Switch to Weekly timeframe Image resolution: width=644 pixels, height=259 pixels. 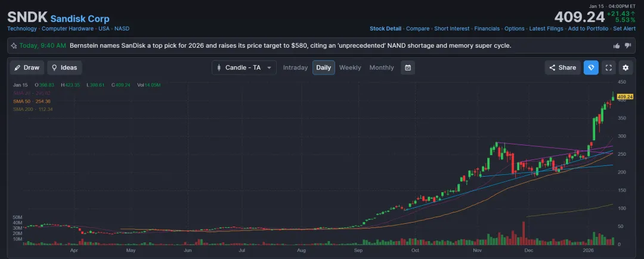[x=350, y=68]
